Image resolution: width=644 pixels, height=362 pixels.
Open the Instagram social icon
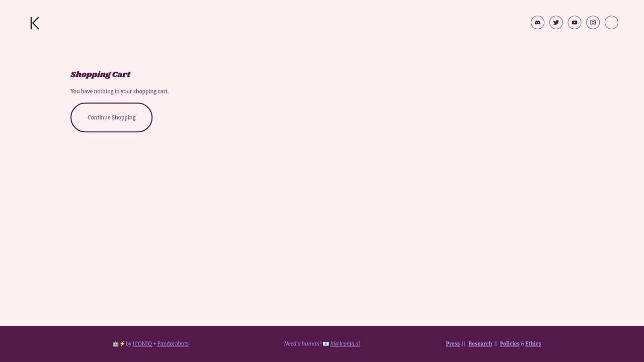coord(593,23)
